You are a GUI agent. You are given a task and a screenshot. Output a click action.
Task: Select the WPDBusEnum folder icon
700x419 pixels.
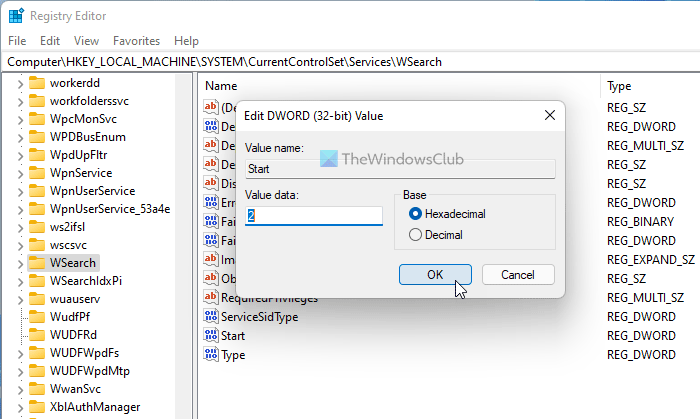37,137
